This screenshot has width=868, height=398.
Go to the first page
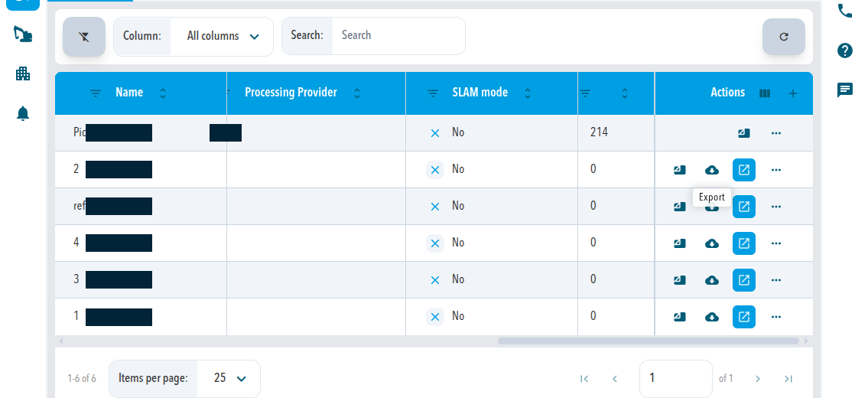[584, 379]
